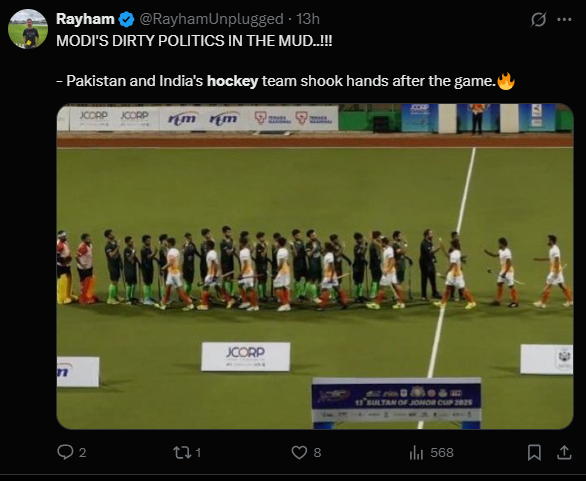Open the three-dot more options menu
The image size is (586, 481).
(564, 19)
